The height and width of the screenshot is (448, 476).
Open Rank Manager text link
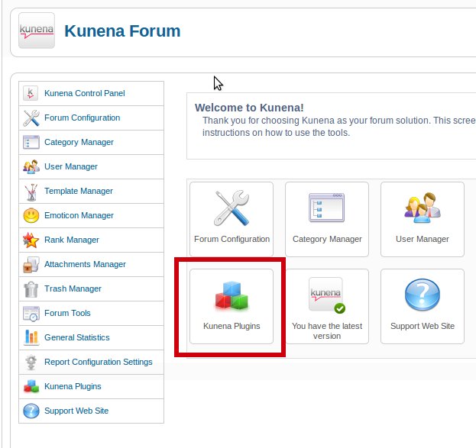[72, 240]
